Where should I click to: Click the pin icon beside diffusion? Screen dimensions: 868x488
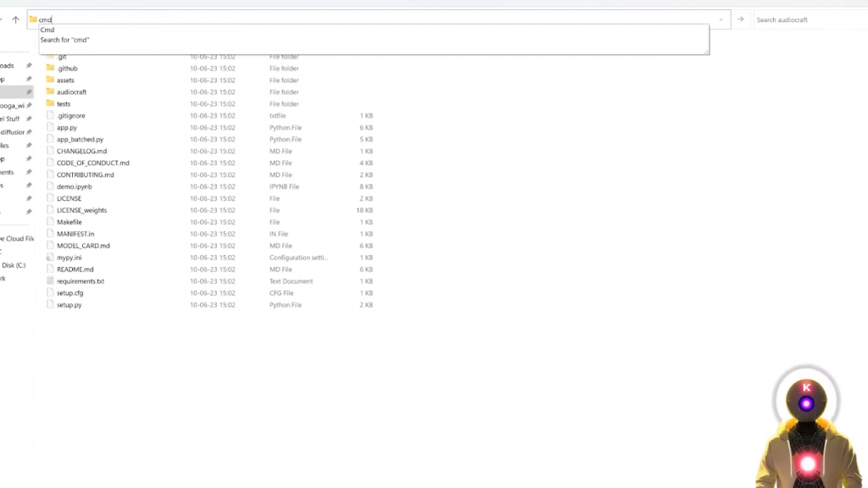pos(29,131)
